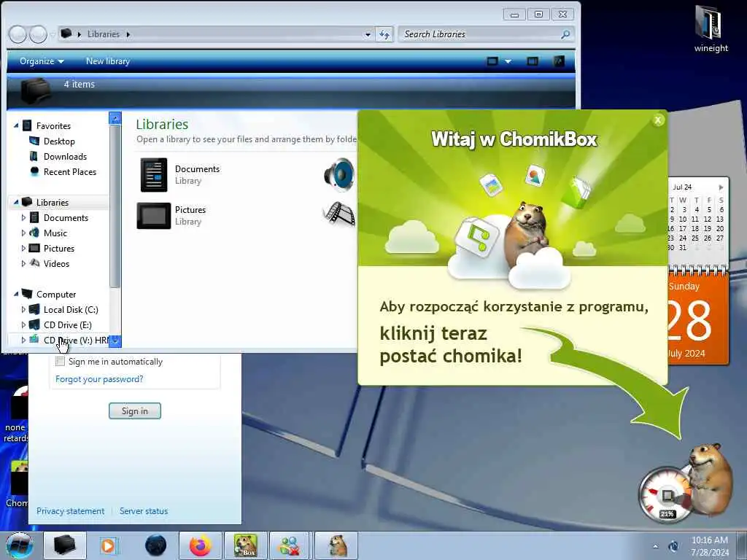Click New library in toolbar

coord(108,61)
